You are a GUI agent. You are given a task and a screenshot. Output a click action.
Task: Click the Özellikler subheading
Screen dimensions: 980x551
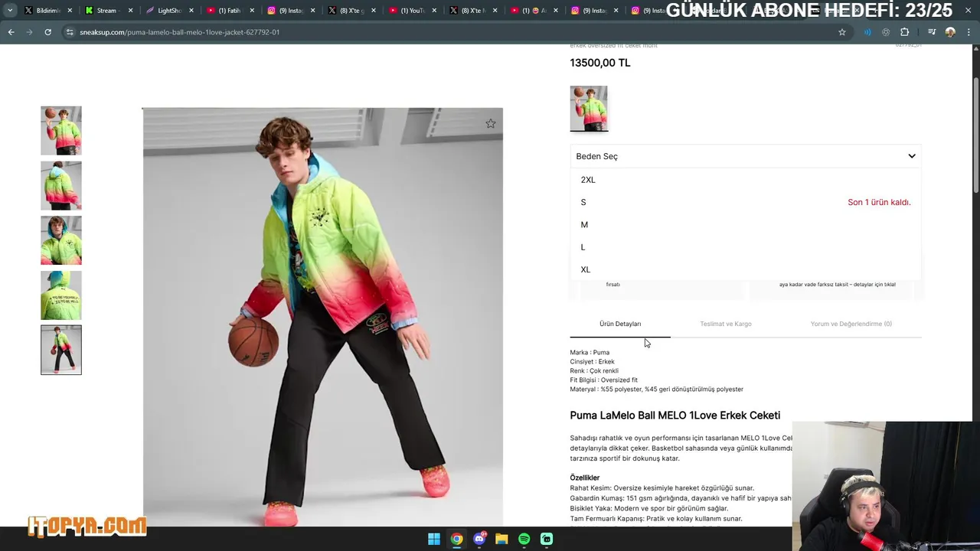pyautogui.click(x=584, y=478)
